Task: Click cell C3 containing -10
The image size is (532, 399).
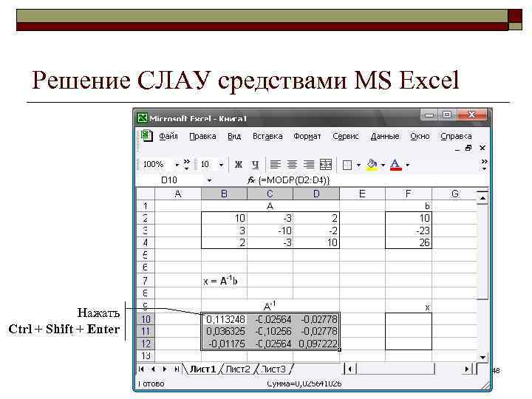Action: point(270,231)
